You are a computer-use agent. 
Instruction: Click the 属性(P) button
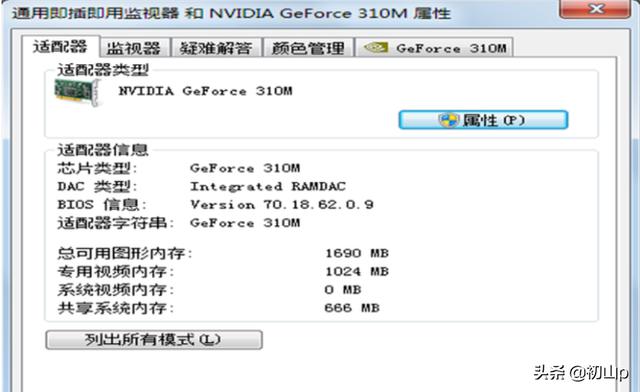pyautogui.click(x=483, y=120)
